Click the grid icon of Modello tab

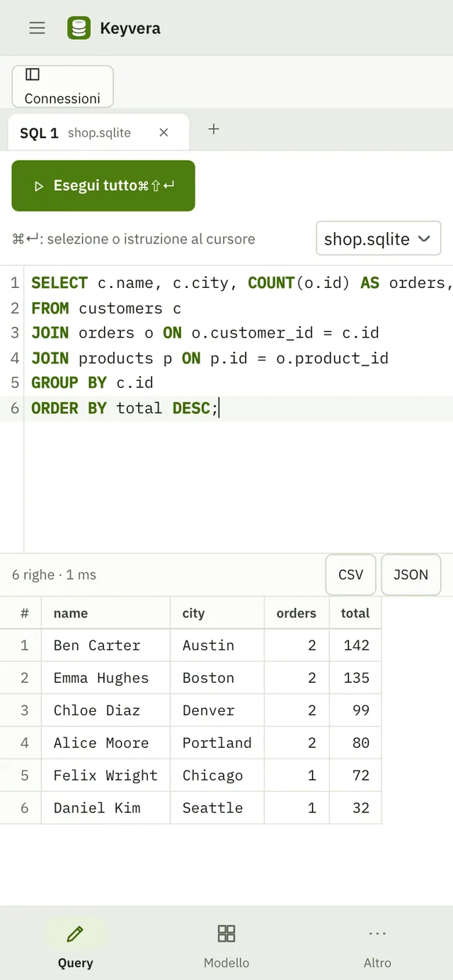pos(226,933)
